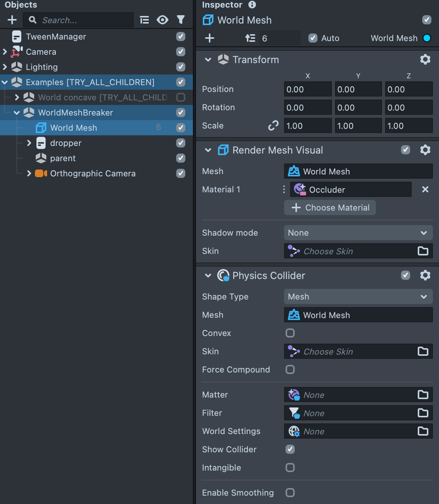Expand the dropper object in tree
The height and width of the screenshot is (504, 439).
[29, 143]
